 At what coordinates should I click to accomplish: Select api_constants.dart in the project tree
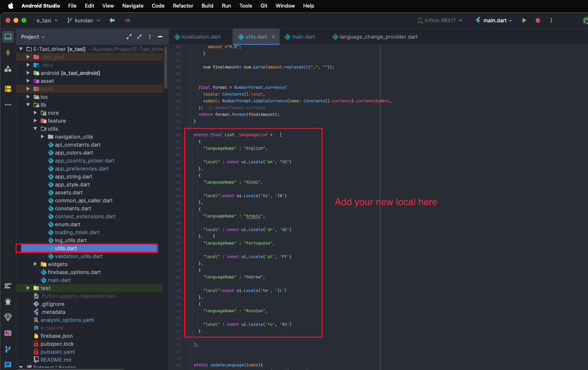pos(78,145)
